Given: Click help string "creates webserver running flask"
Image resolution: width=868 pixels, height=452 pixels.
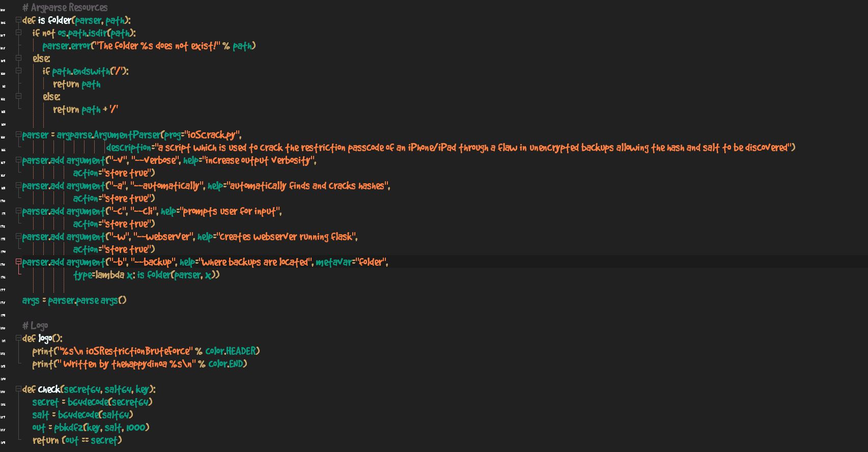Looking at the screenshot, I should point(287,237).
